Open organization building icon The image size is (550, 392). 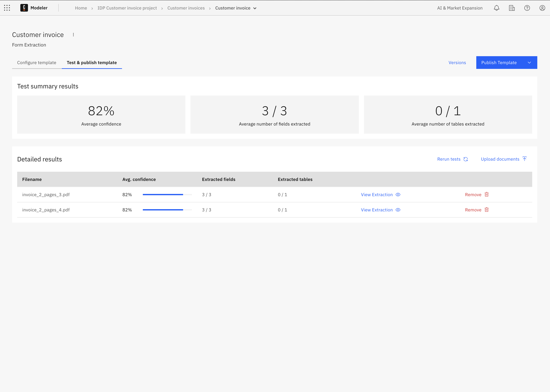(x=512, y=8)
